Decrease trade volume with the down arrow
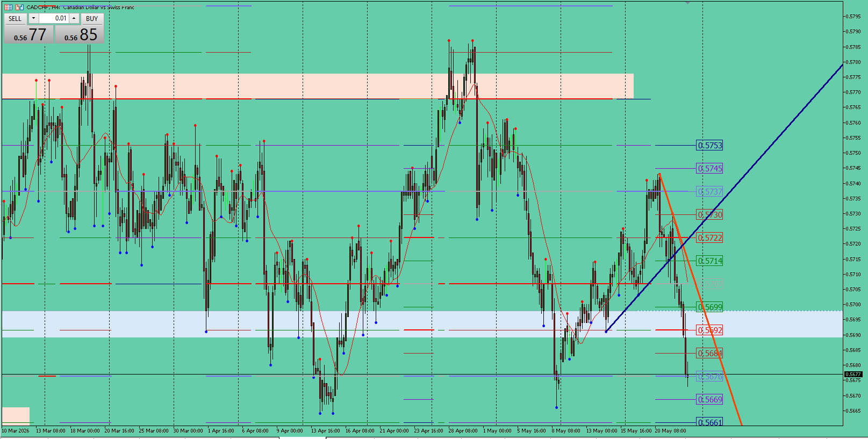This screenshot has height=439, width=868. 33,18
